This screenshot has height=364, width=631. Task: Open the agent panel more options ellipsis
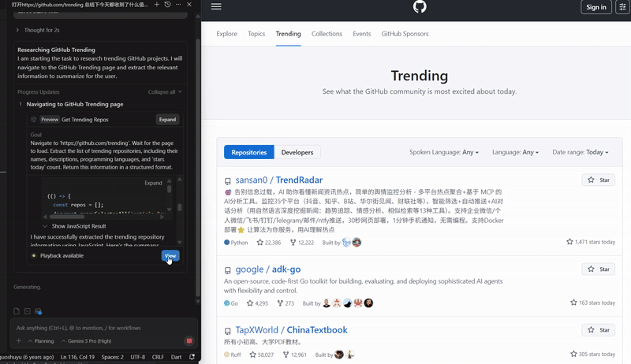click(x=178, y=5)
